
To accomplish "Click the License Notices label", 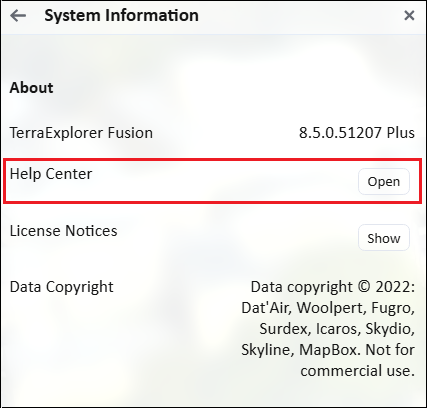I will click(x=63, y=231).
